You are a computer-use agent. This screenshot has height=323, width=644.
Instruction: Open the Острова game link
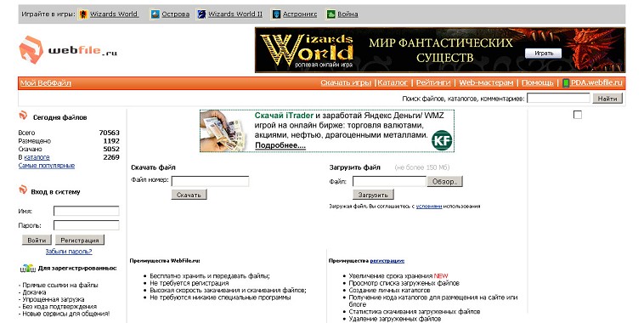click(x=175, y=14)
